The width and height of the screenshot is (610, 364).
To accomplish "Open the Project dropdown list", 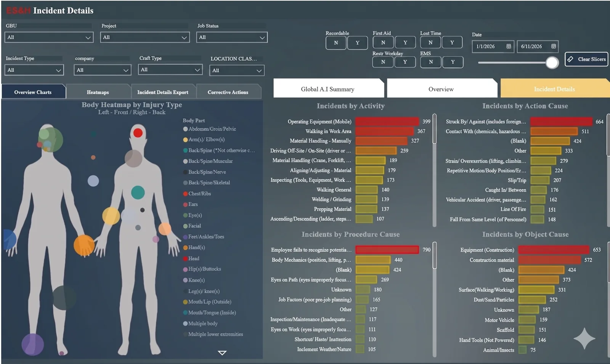I will click(x=145, y=37).
